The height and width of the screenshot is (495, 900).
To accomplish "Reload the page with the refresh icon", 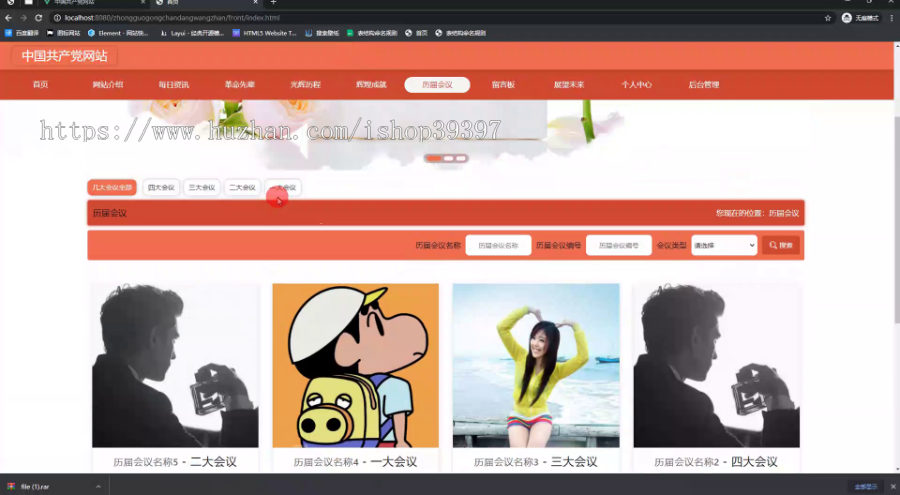I will 38,18.
